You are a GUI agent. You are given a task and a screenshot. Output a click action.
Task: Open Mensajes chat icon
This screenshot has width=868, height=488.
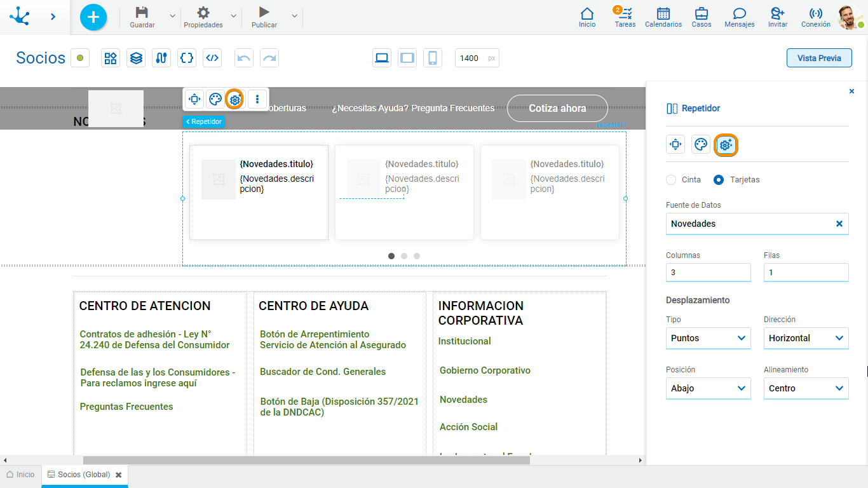coord(740,13)
